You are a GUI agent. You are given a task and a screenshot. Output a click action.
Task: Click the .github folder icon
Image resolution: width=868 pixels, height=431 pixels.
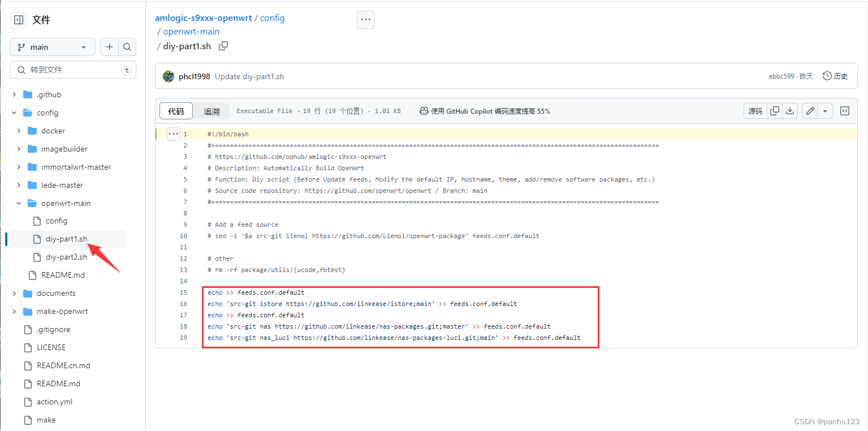click(28, 94)
